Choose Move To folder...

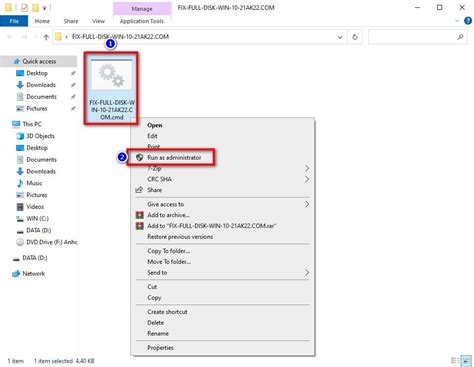pyautogui.click(x=169, y=262)
